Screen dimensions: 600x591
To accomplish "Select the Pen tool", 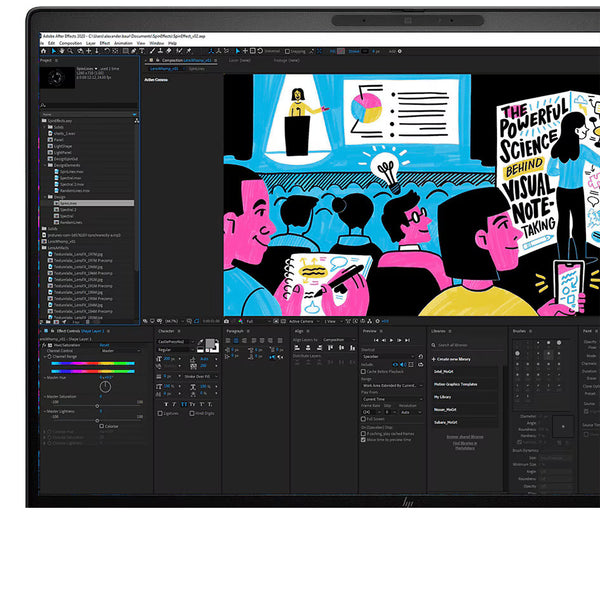I will 134,51.
